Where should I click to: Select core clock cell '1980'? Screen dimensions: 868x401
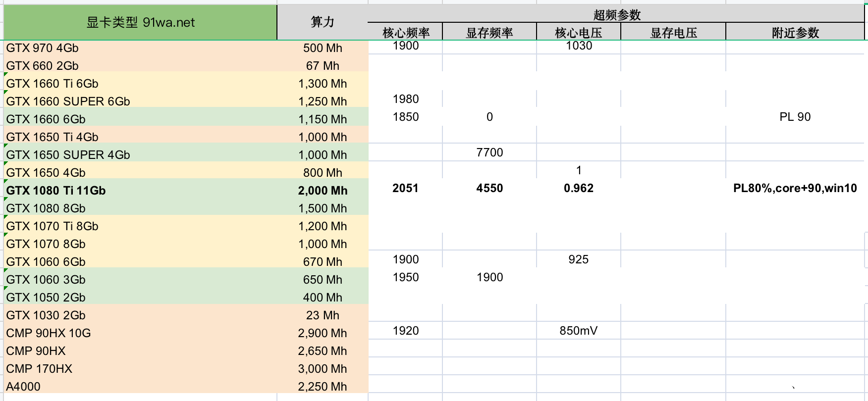click(x=405, y=99)
